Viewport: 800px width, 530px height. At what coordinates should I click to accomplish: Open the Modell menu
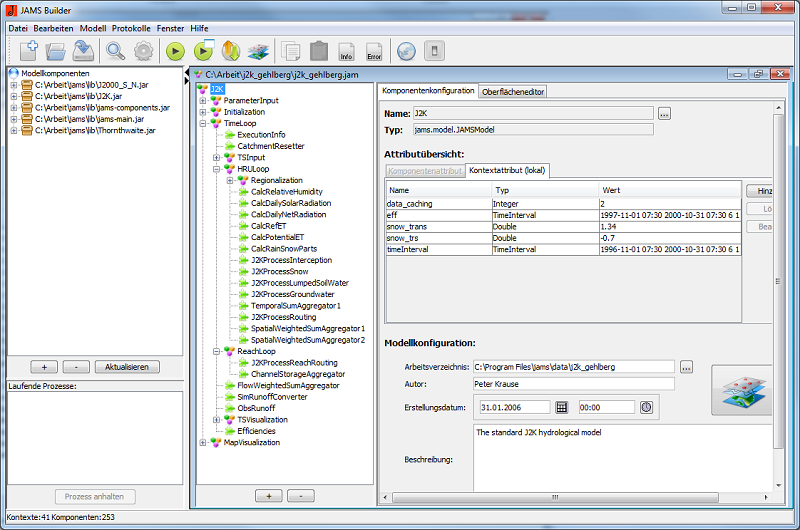click(92, 28)
